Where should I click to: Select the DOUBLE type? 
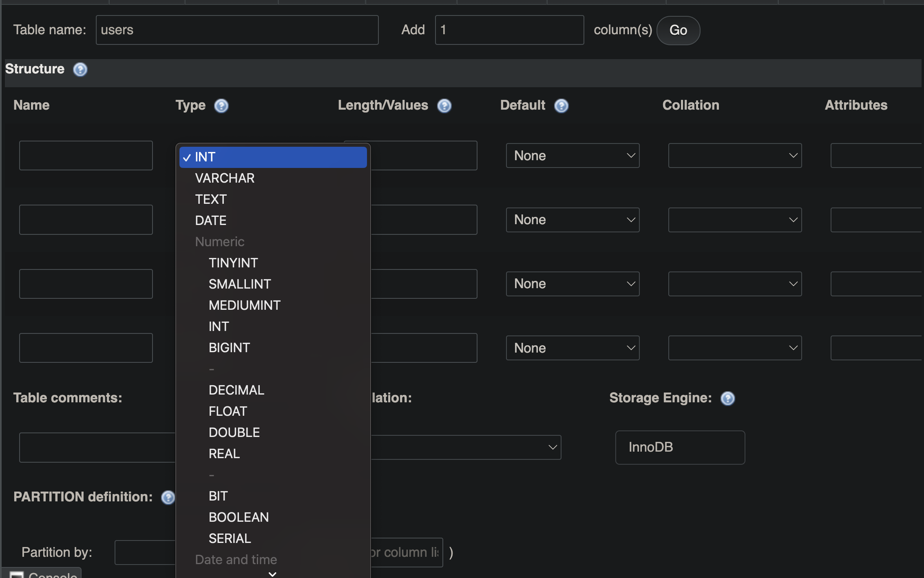pyautogui.click(x=273, y=432)
